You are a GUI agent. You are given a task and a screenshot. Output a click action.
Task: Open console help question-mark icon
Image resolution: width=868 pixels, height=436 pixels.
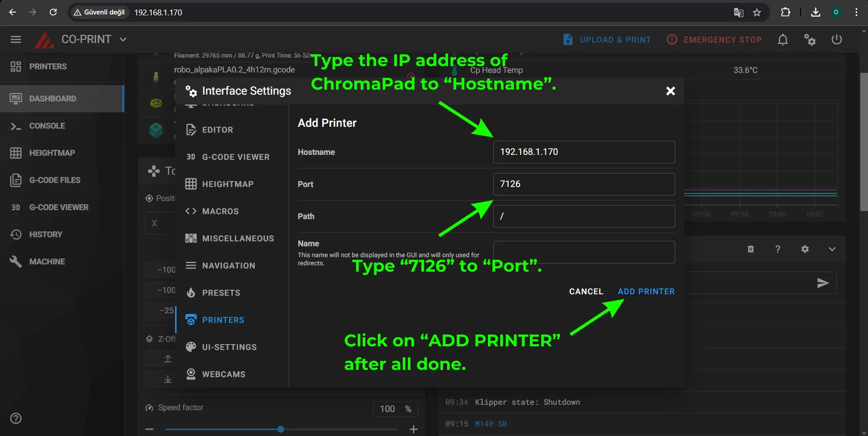(777, 249)
